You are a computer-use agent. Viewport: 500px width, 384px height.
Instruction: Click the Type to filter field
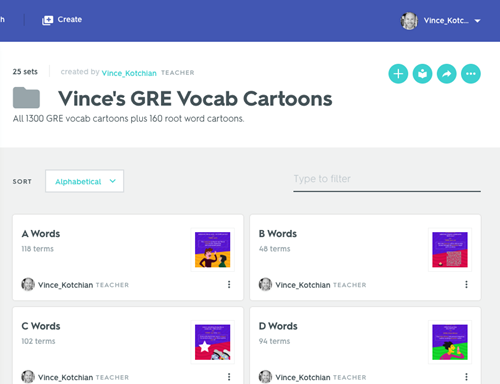(387, 180)
